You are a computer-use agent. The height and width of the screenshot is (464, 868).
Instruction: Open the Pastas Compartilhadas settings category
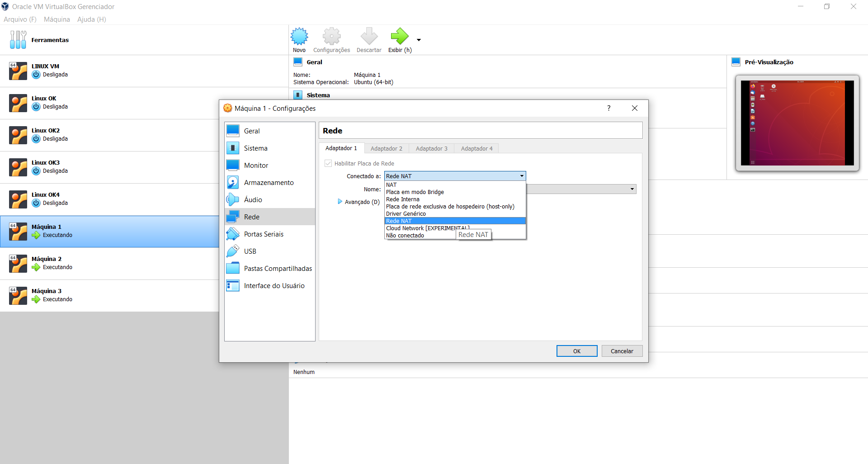click(270, 268)
